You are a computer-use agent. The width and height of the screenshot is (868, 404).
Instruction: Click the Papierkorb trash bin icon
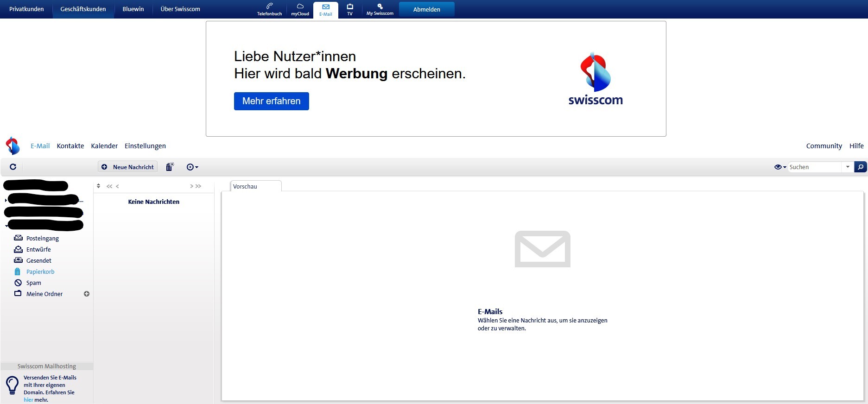(18, 271)
